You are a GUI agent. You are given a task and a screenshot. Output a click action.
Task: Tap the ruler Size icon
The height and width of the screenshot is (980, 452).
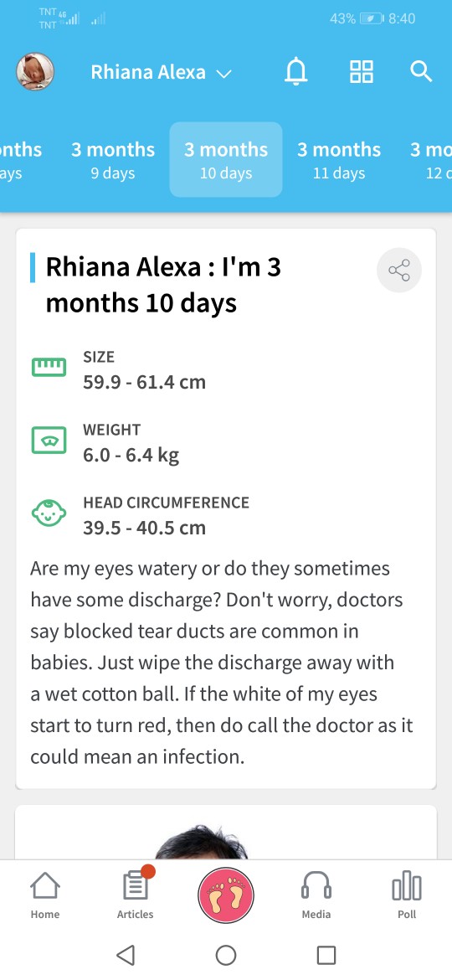pyautogui.click(x=49, y=368)
